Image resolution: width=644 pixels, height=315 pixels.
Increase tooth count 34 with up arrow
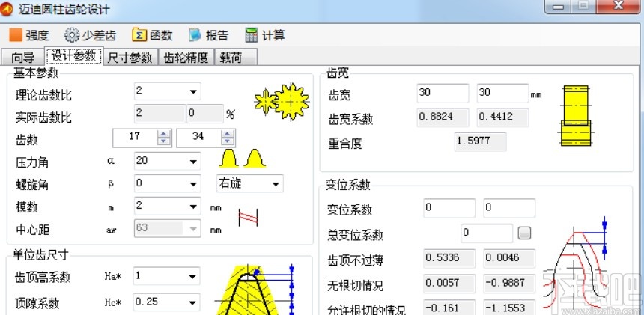pos(228,134)
